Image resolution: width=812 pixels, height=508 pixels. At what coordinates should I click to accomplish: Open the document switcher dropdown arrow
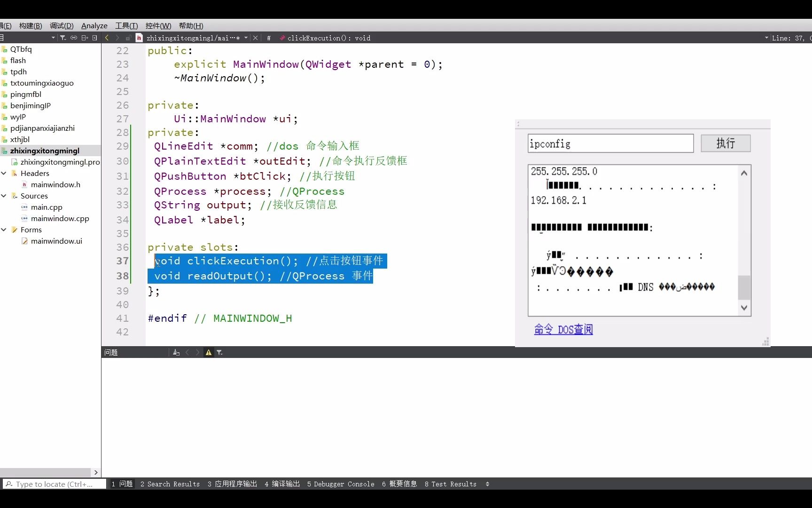(x=245, y=38)
